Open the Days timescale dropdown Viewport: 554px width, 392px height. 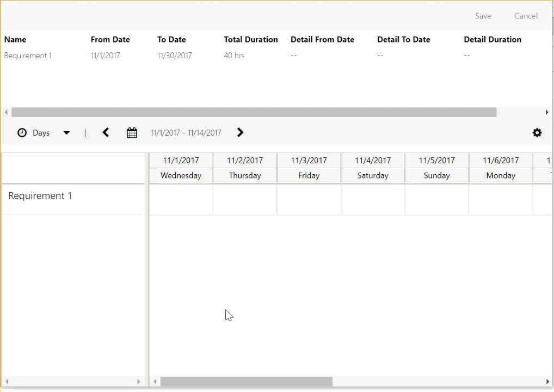pos(66,132)
